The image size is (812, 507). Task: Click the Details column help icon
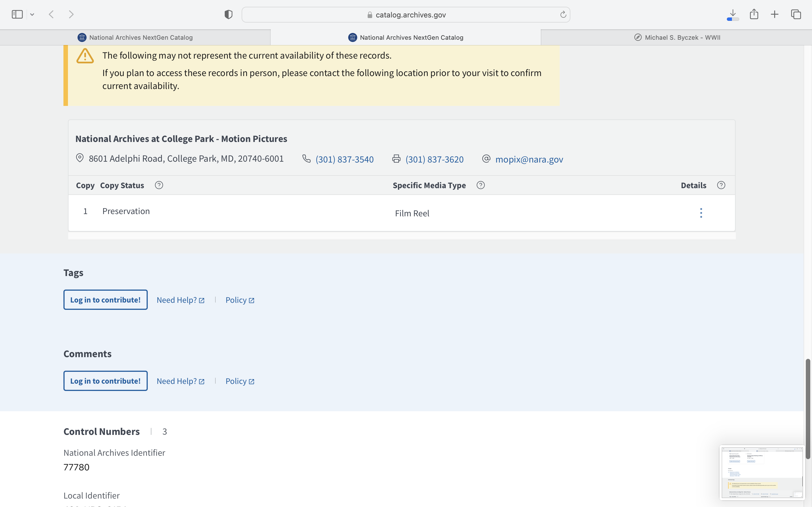(721, 185)
